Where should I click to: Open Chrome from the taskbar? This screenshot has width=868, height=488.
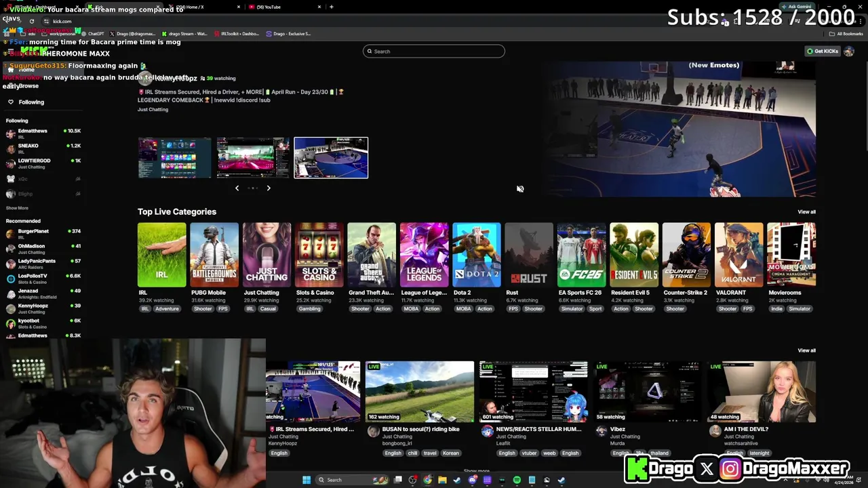point(427,480)
